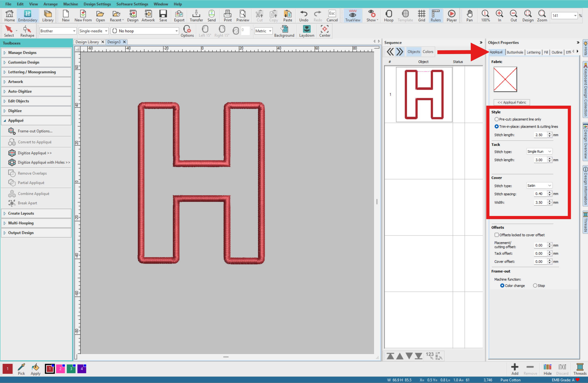Expand Manage Designs toolbox
Screen dimensions: 588x383
click(36, 53)
